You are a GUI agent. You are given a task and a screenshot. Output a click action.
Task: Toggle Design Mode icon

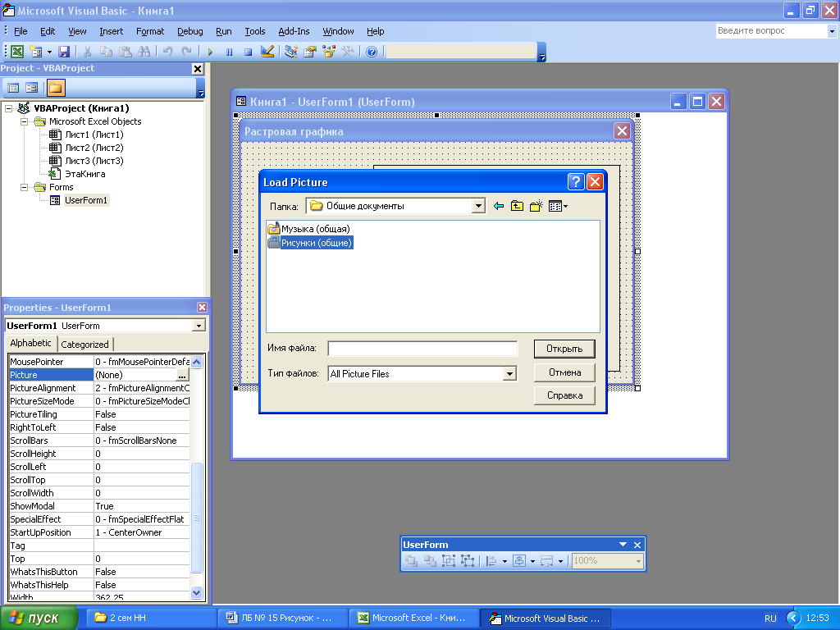pyautogui.click(x=267, y=52)
